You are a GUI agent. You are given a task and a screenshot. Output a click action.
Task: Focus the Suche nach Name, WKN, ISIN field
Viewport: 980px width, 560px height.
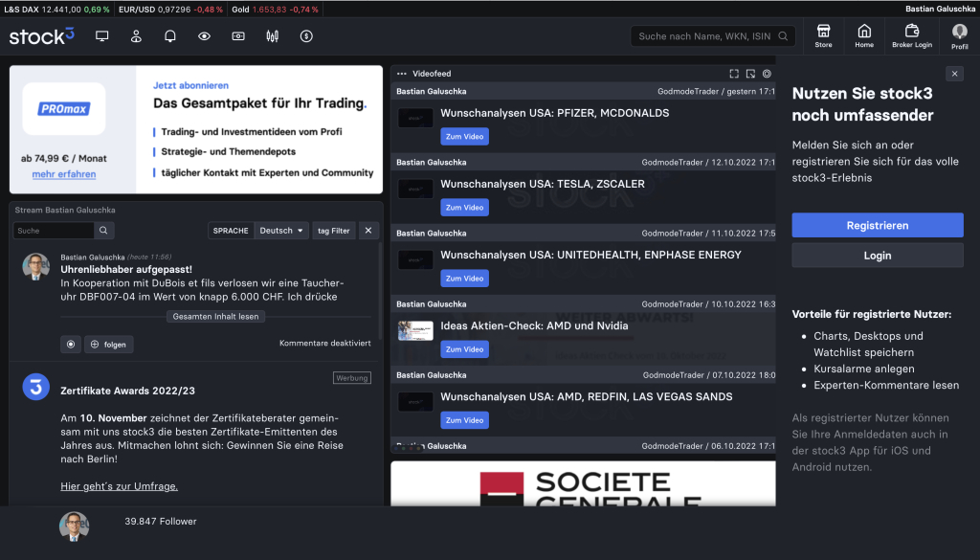click(706, 36)
